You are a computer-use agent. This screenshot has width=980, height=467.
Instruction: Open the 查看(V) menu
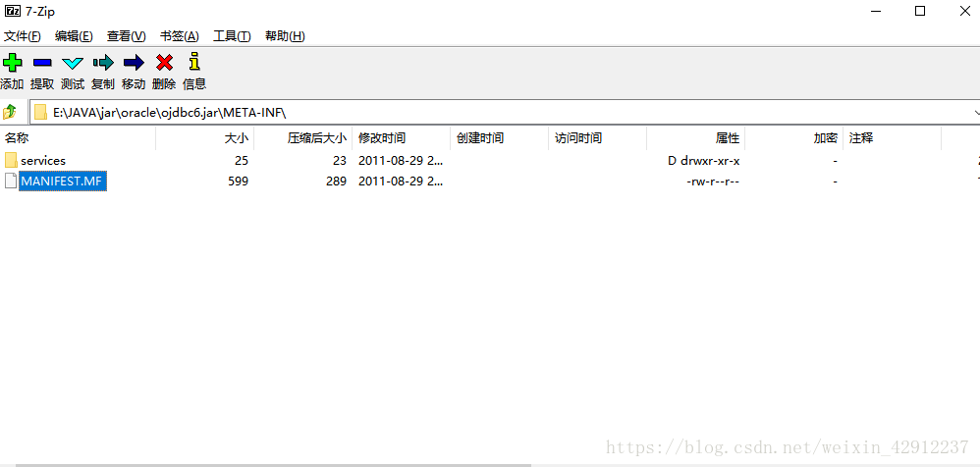(127, 36)
